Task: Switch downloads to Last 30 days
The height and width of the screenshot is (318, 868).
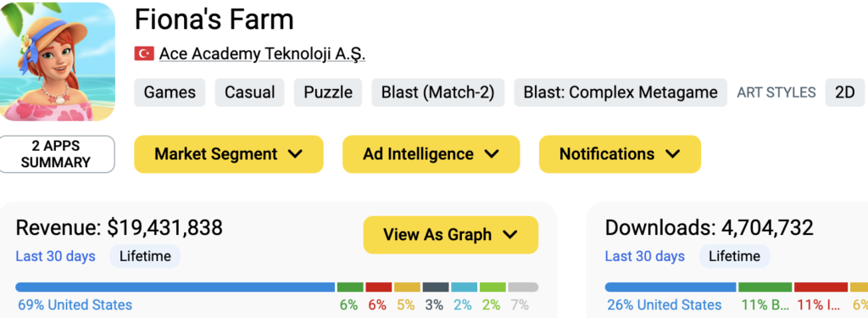Action: [645, 256]
